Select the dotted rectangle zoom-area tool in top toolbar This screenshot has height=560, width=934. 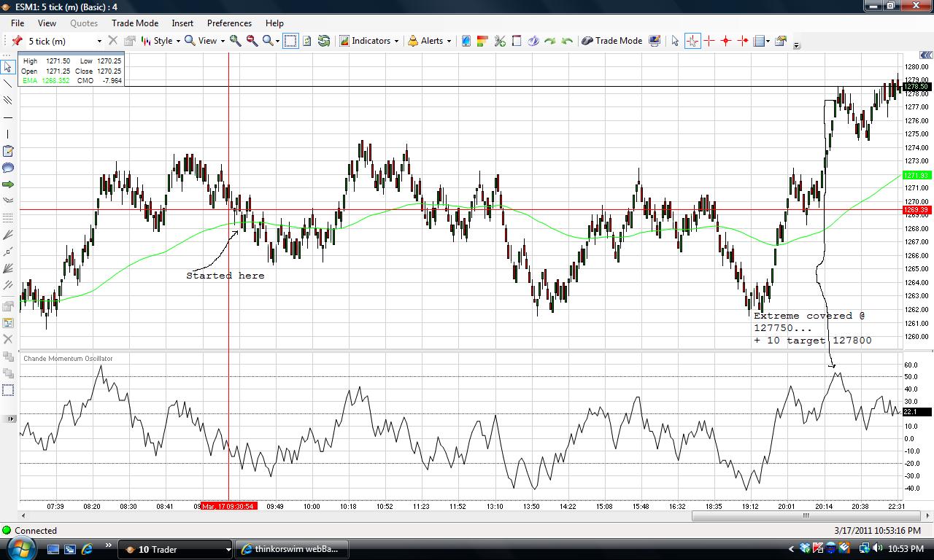(x=290, y=41)
